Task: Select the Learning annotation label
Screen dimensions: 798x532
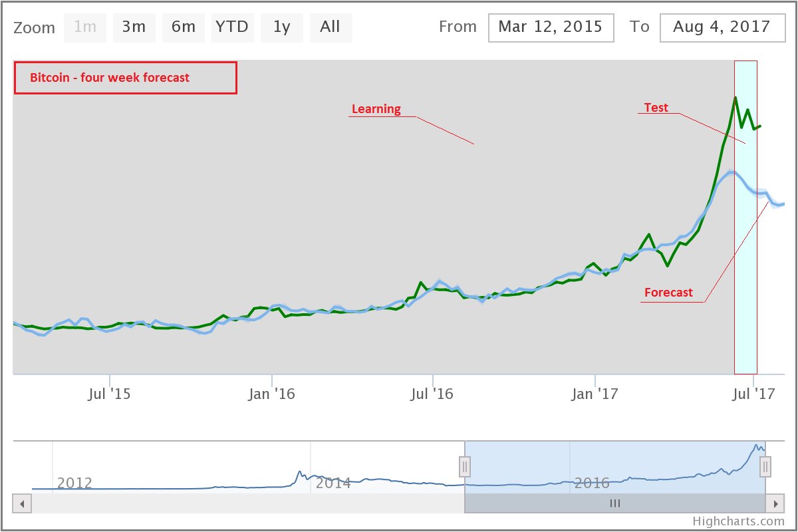Action: (x=376, y=108)
